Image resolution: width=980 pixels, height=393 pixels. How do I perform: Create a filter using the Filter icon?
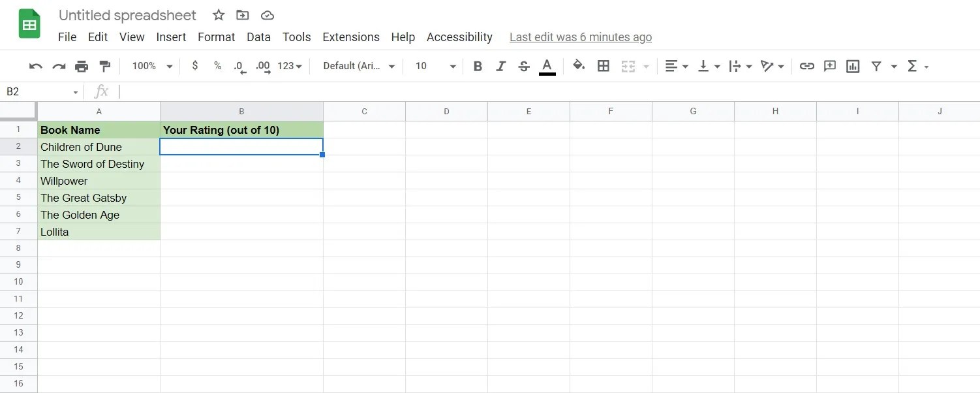click(x=876, y=66)
